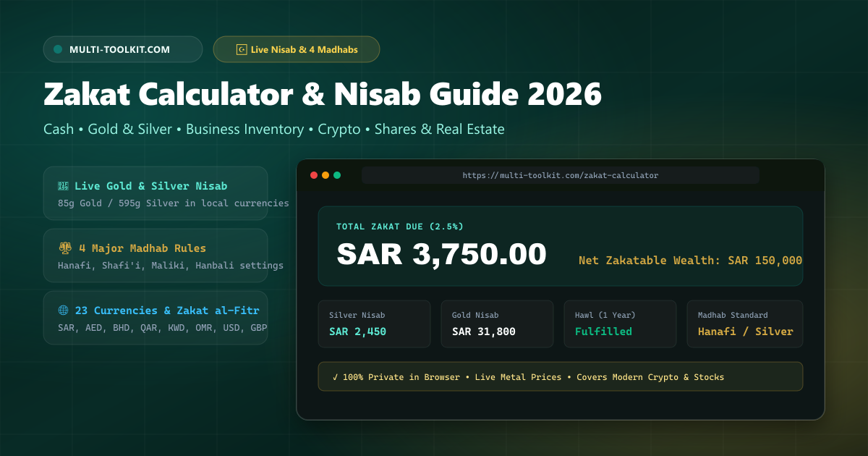The height and width of the screenshot is (456, 868).
Task: Open the 23 Currencies & Zakat al-Fitr card
Action: tap(156, 318)
